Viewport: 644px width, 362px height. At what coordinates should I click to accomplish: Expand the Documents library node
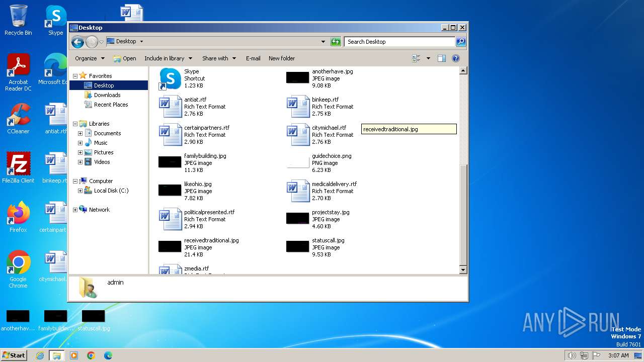click(80, 133)
